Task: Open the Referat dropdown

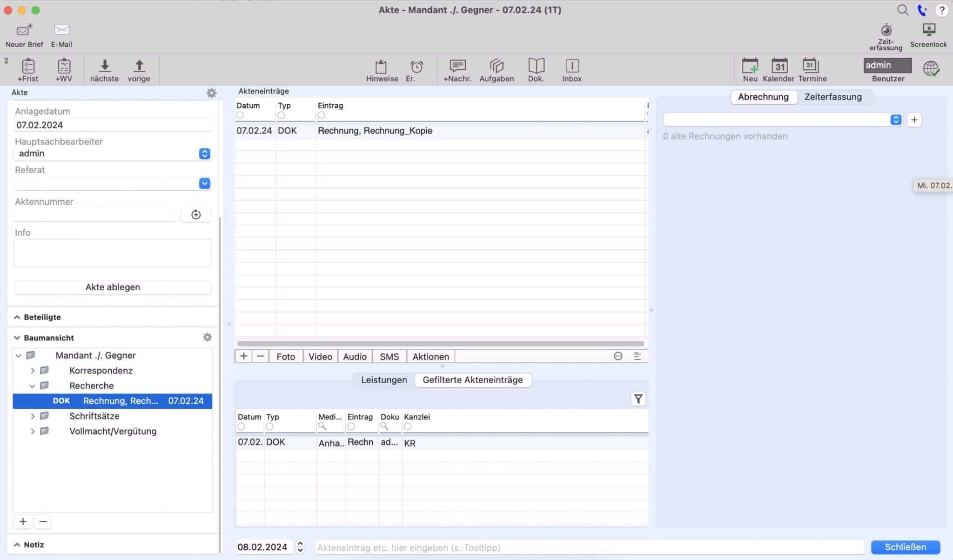Action: [x=204, y=183]
